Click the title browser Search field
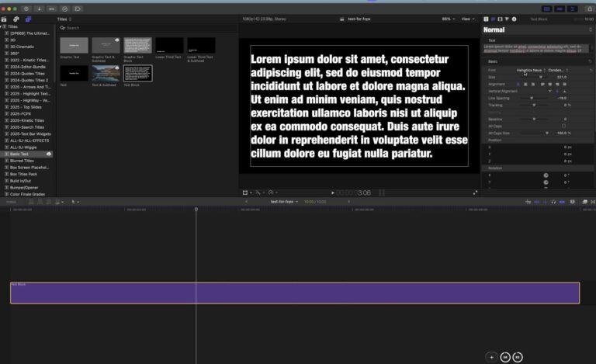The height and width of the screenshot is (364, 596). [x=147, y=28]
